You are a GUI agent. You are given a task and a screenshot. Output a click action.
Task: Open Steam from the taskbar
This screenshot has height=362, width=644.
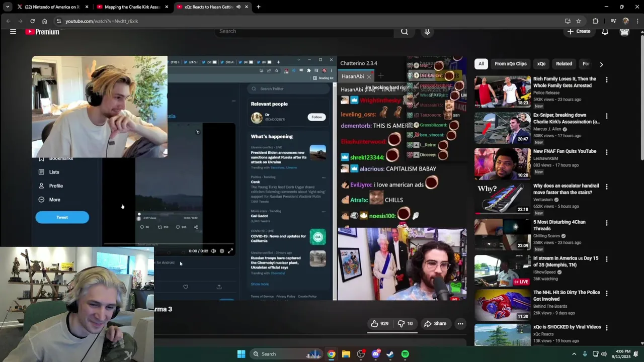390,354
